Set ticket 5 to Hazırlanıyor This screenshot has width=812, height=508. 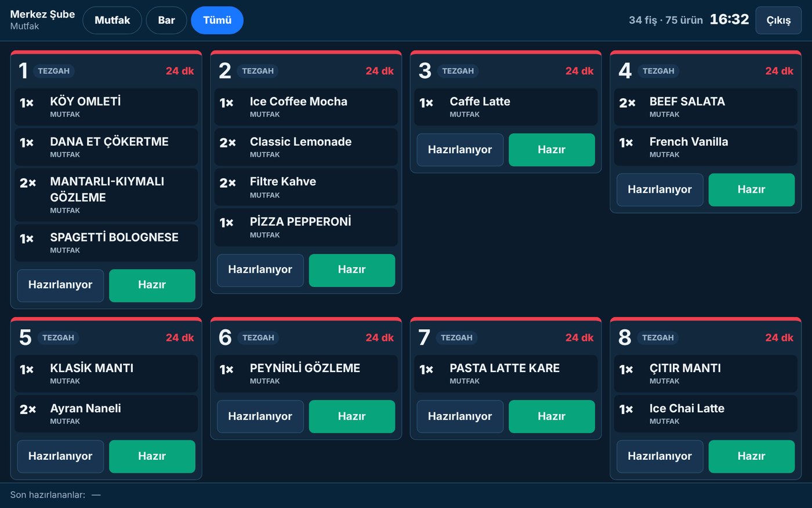pyautogui.click(x=60, y=456)
